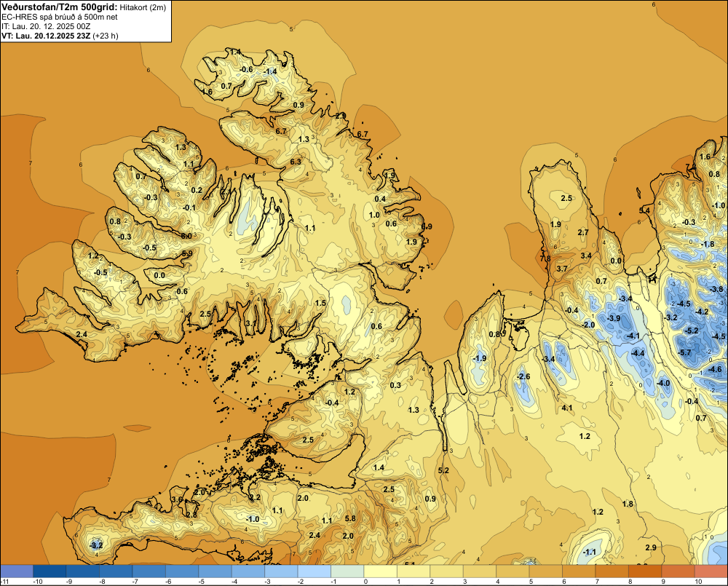Click the 6.3 temperature label
This screenshot has height=586, width=728.
pyautogui.click(x=296, y=162)
